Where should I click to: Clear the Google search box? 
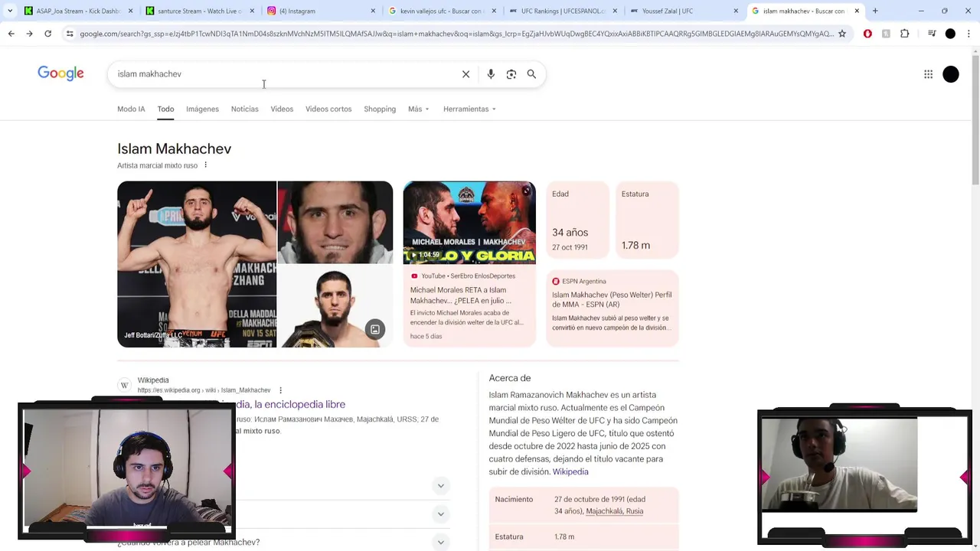[x=465, y=74]
